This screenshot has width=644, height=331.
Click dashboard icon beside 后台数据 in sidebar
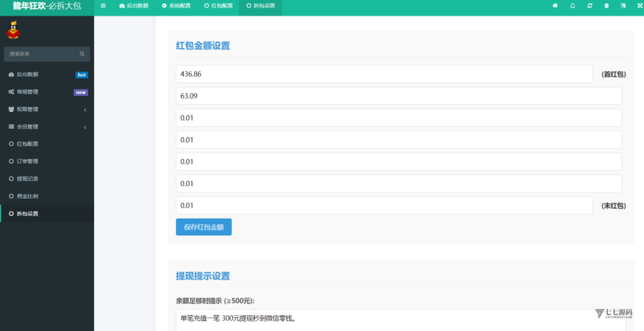point(11,74)
